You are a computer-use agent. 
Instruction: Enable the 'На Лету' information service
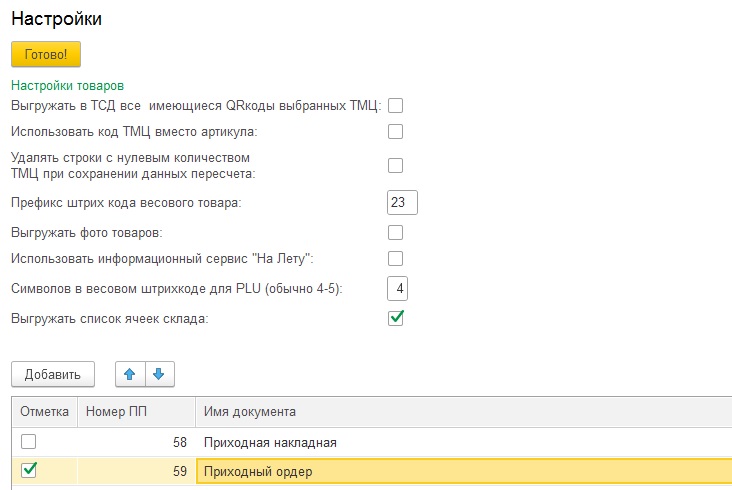(395, 259)
